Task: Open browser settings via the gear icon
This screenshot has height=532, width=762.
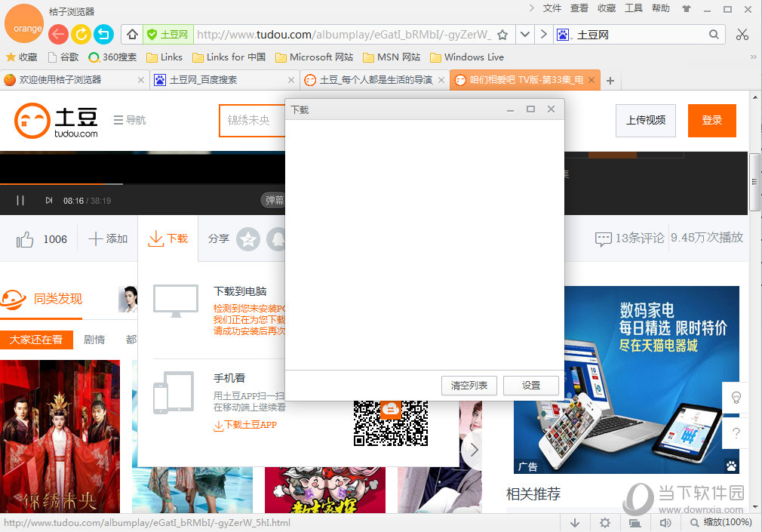Action: click(x=604, y=522)
